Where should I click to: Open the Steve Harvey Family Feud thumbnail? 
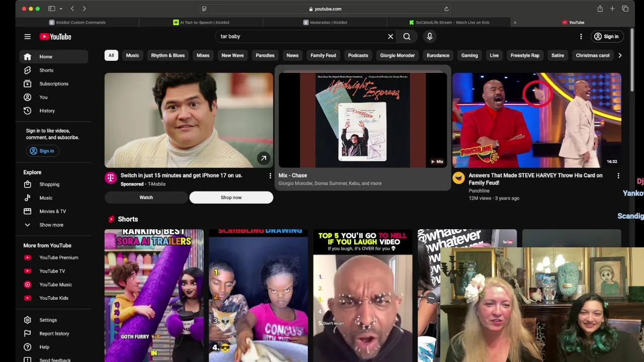536,120
